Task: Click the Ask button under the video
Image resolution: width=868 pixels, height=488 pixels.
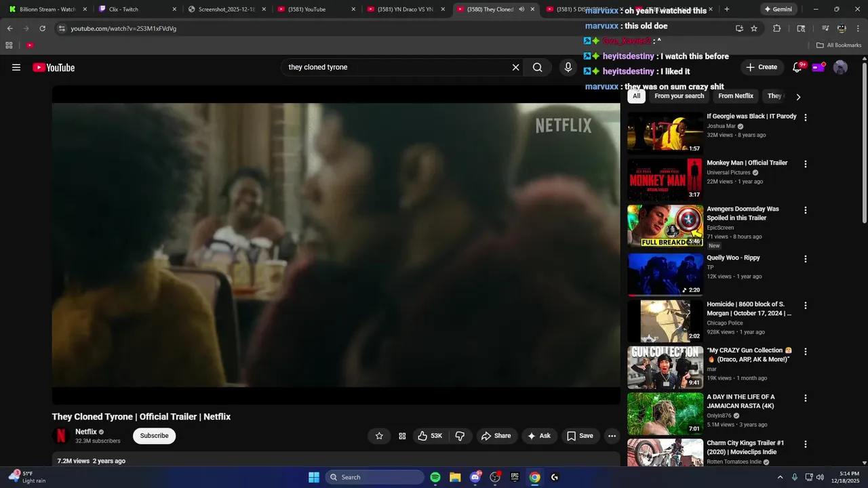Action: click(x=539, y=436)
